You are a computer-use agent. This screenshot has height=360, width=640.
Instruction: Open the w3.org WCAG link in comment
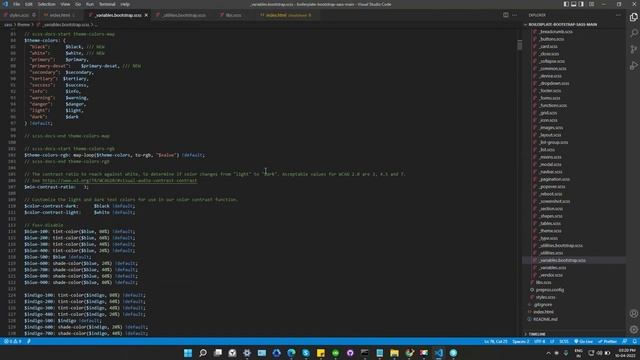pyautogui.click(x=119, y=180)
